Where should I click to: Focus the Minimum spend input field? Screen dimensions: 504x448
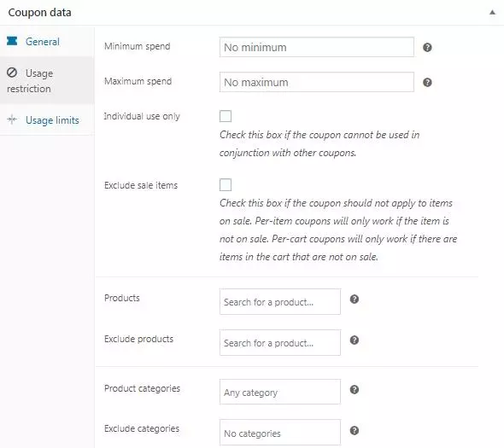(317, 47)
